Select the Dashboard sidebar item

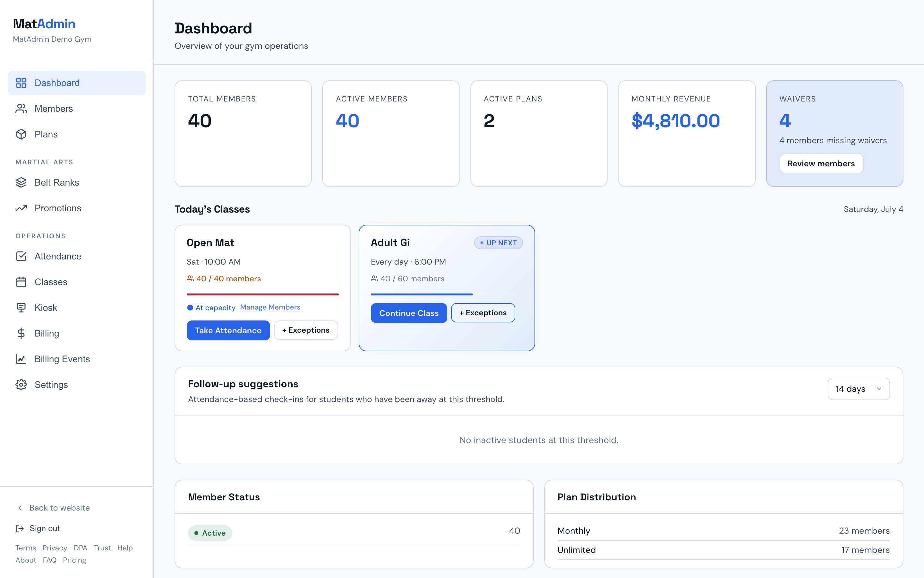[76, 83]
